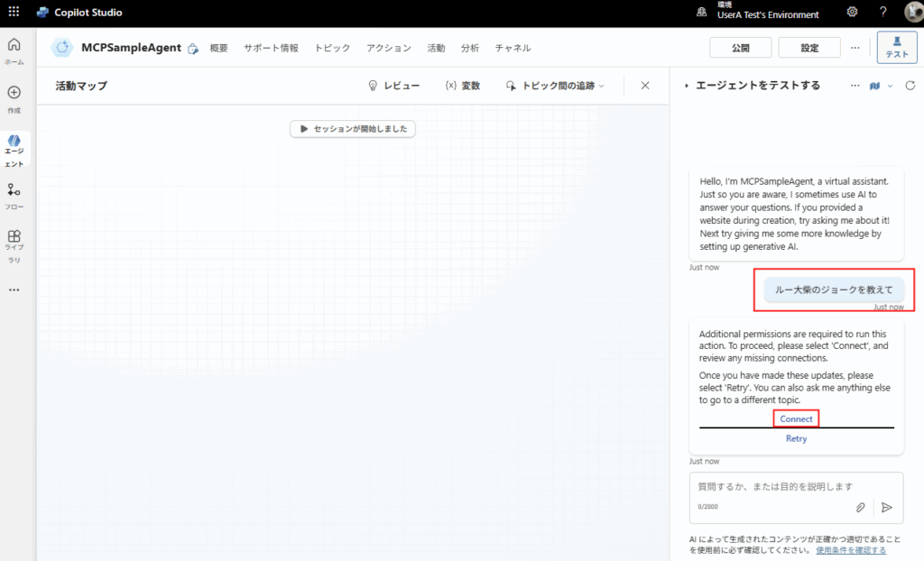
Task: Switch to サポート情報 tab
Action: pos(271,48)
